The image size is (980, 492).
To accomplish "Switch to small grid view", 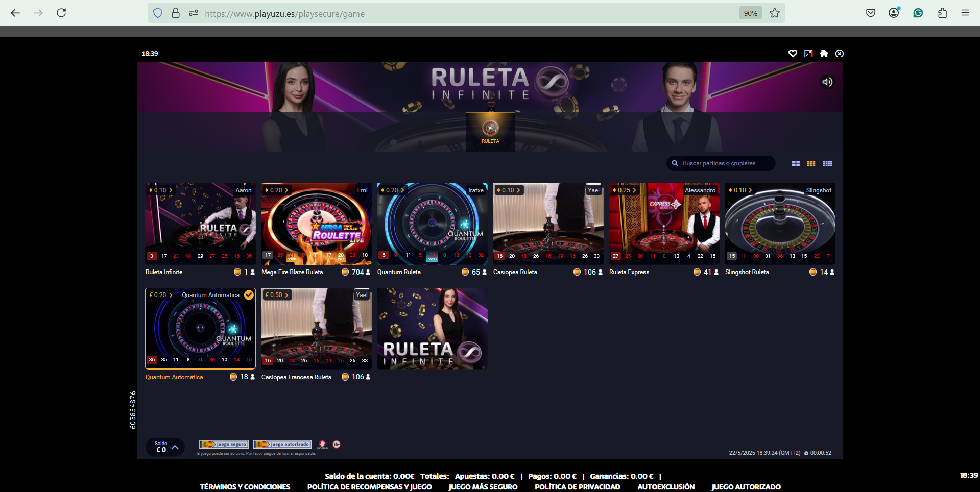I will tap(827, 163).
